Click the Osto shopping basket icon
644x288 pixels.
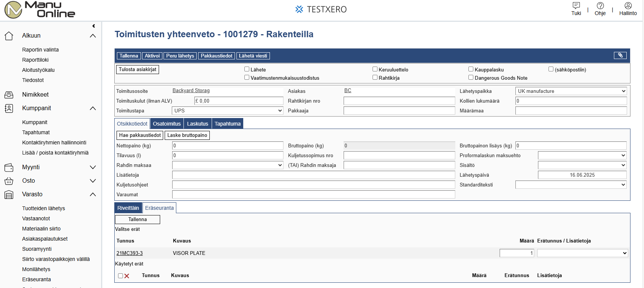9,181
